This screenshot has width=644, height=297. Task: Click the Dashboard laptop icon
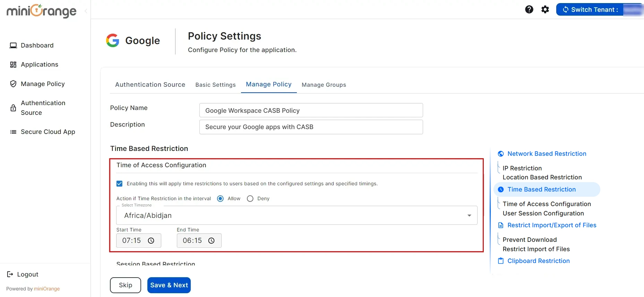tap(13, 45)
